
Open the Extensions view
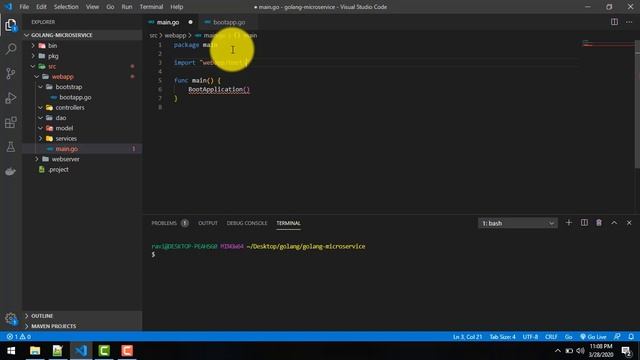click(11, 122)
